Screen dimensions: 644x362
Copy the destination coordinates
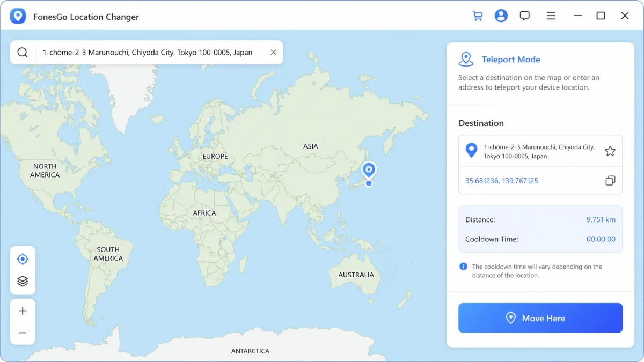(x=610, y=181)
